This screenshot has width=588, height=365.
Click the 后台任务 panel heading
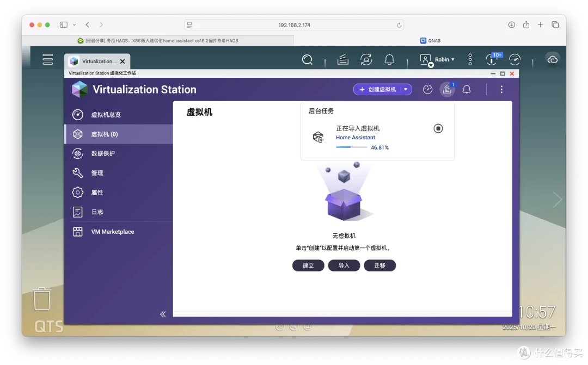(x=321, y=111)
